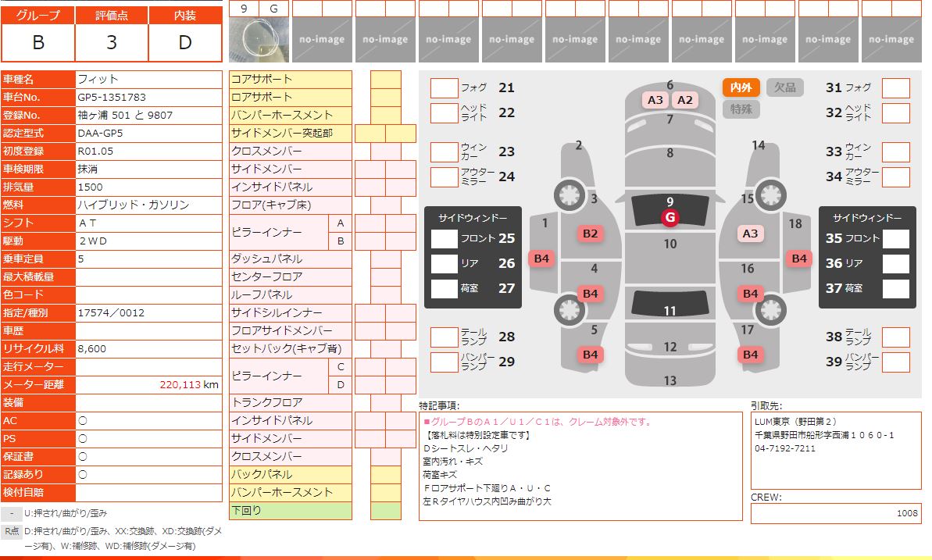Click the B4 marker next to panel 18

(798, 259)
